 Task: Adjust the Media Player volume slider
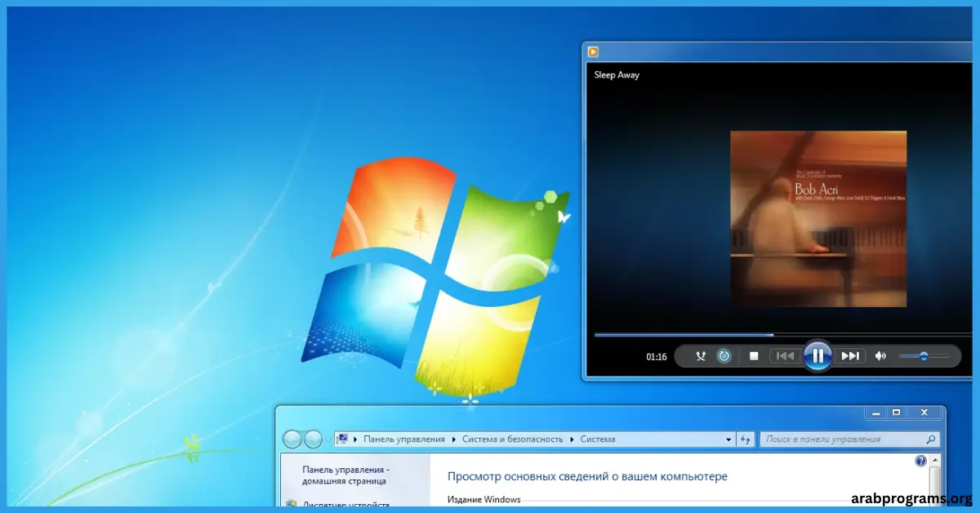(924, 356)
